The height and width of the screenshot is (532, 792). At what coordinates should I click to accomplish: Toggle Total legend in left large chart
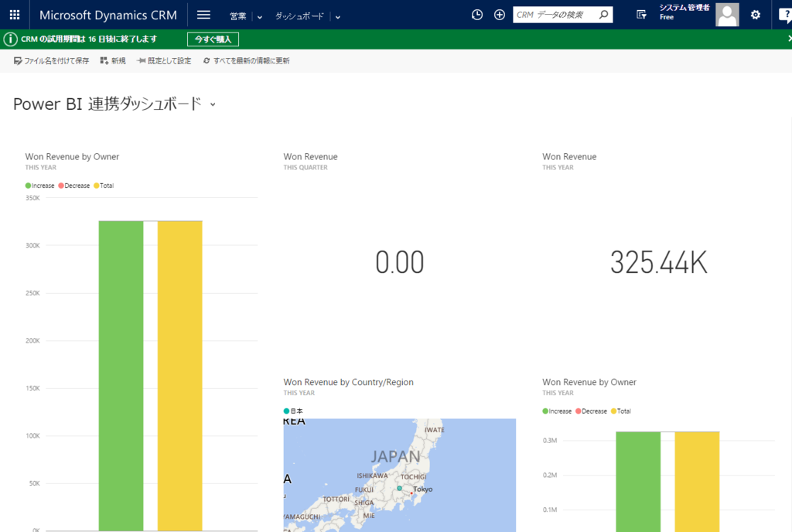coord(104,186)
